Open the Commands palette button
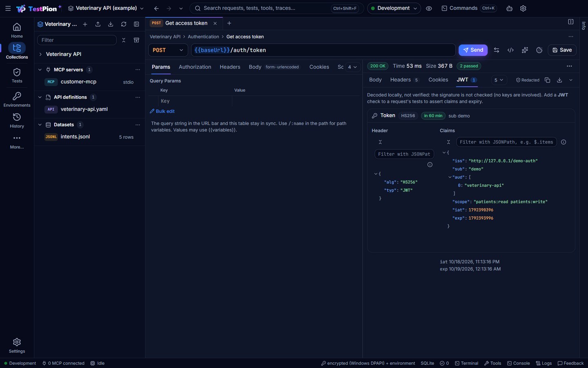The width and height of the screenshot is (588, 368). (x=469, y=8)
